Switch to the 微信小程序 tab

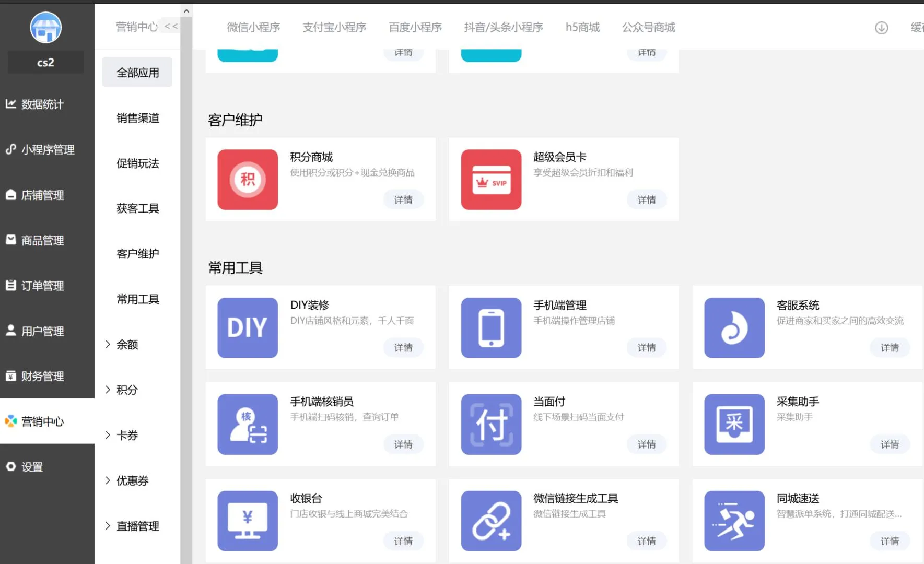[x=253, y=27]
